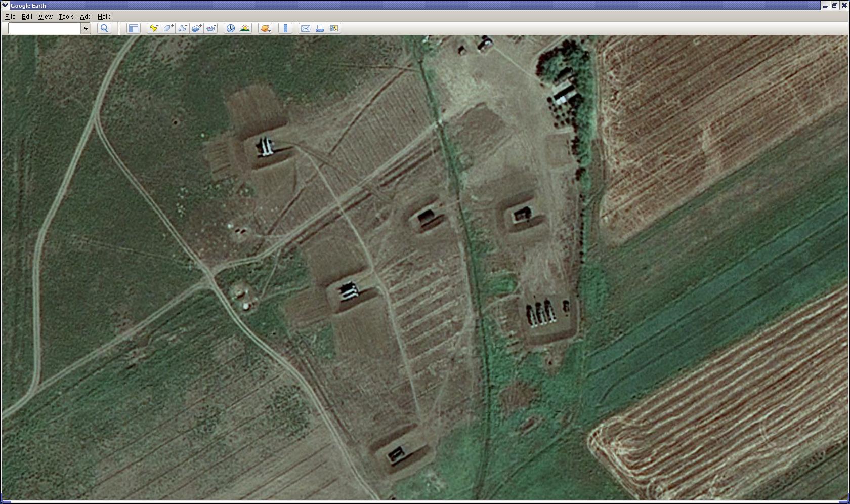Viewport: 850px width, 504px height.
Task: Select the Add Path tool
Action: pyautogui.click(x=182, y=28)
